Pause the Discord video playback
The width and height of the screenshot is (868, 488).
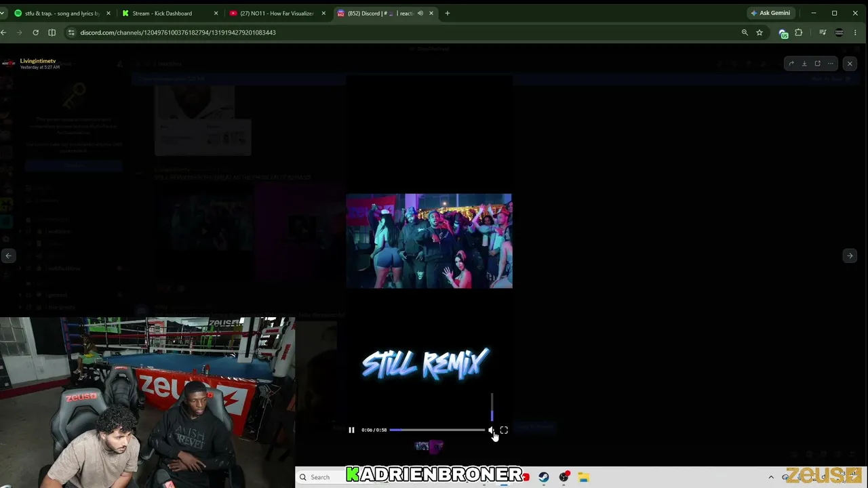tap(351, 430)
